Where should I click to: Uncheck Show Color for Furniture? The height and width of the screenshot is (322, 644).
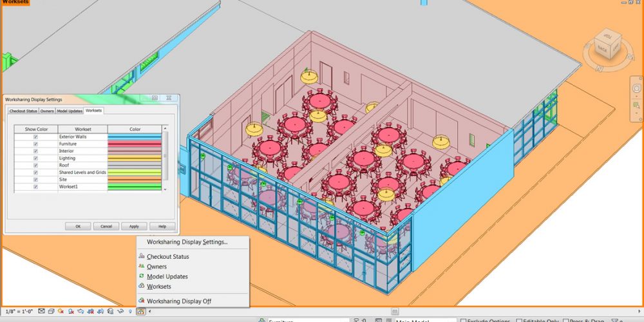coord(35,144)
